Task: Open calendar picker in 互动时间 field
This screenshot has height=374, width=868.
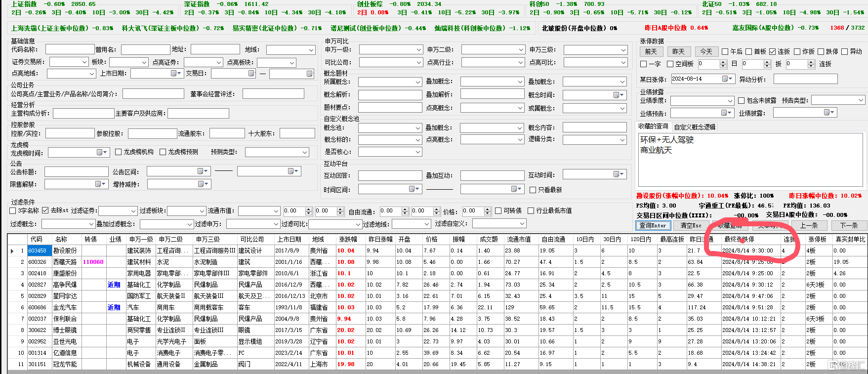Action: pos(619,174)
